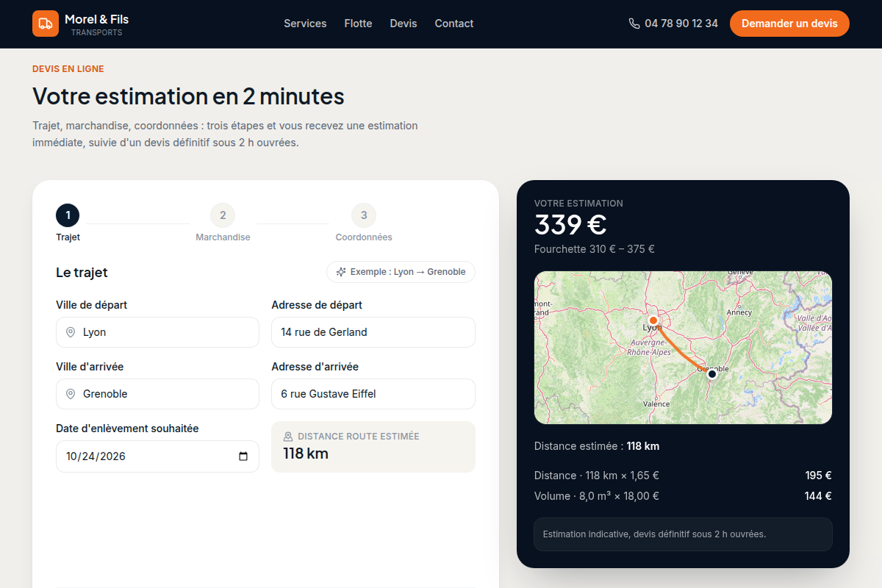Click the Votre estimation en 2 minutes heading
This screenshot has width=882, height=588.
(188, 96)
